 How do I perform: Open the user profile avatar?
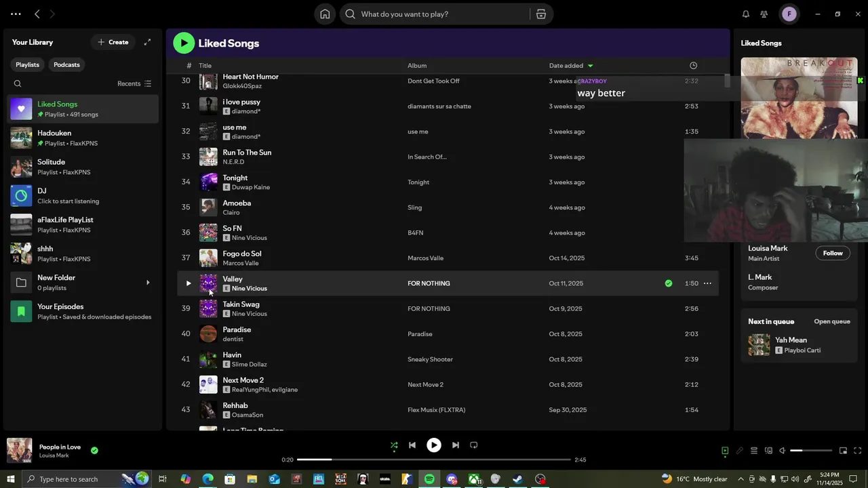(789, 14)
